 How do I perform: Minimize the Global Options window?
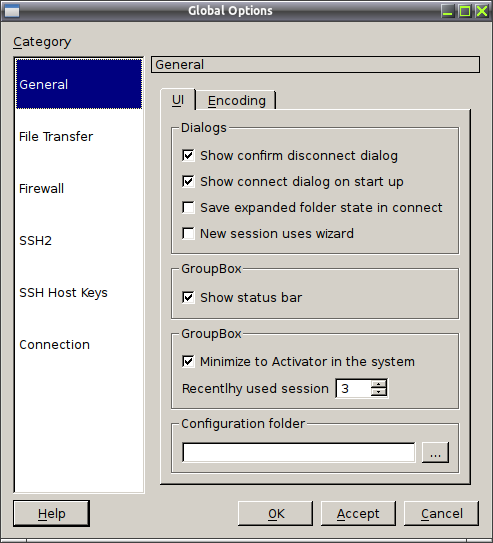(x=448, y=11)
